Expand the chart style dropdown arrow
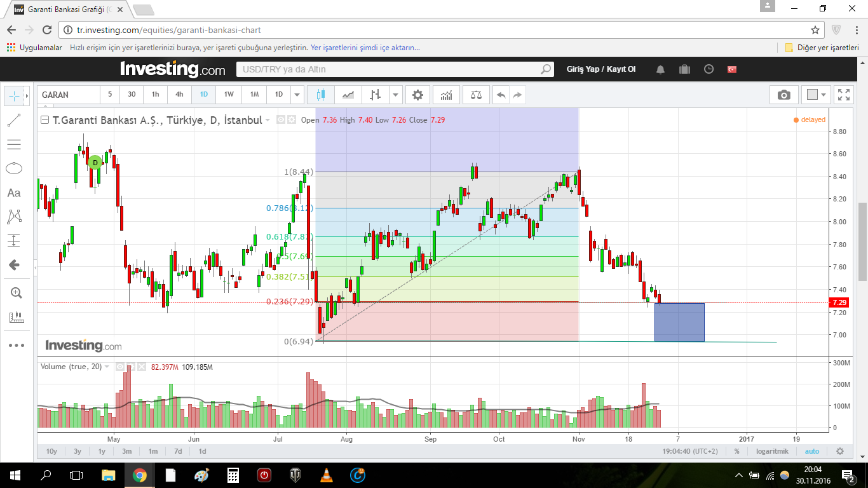The width and height of the screenshot is (868, 488). pos(396,95)
